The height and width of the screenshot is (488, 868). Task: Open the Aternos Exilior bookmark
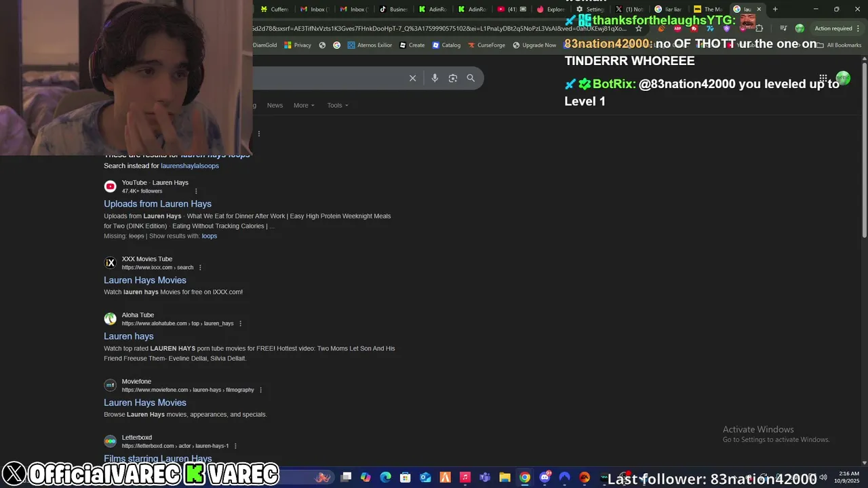point(370,45)
